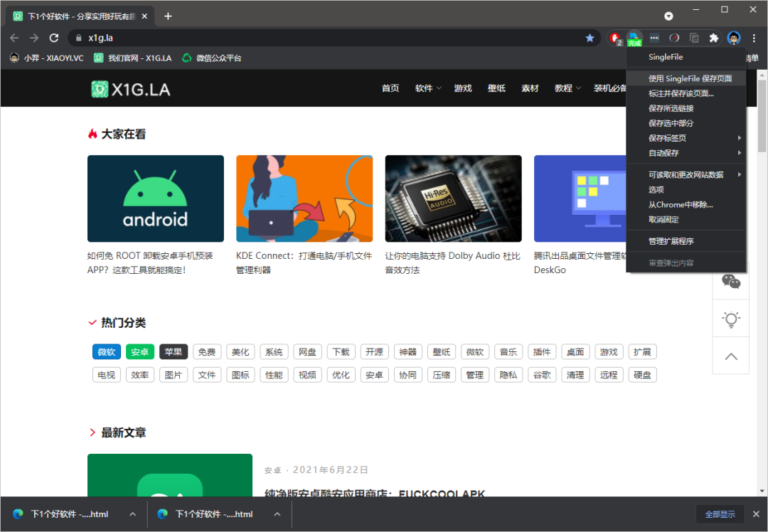Open 管理扩展程序 from the menu
Image resolution: width=768 pixels, height=532 pixels.
tap(686, 241)
